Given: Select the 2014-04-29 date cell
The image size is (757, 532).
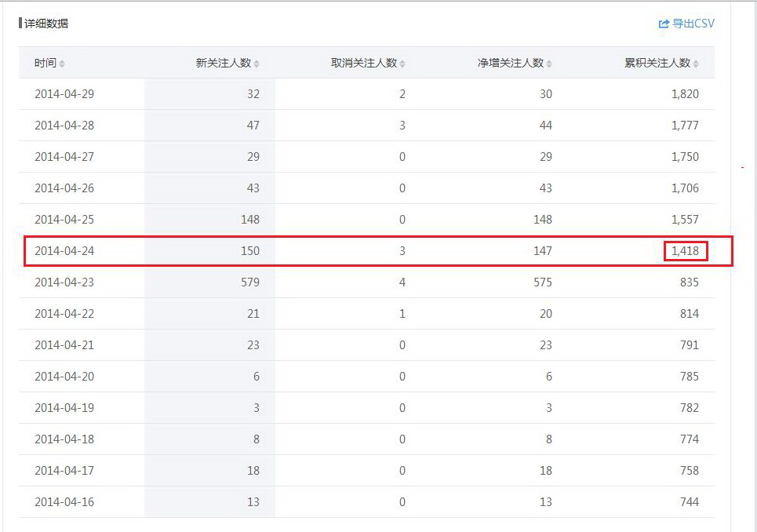Looking at the screenshot, I should (64, 94).
